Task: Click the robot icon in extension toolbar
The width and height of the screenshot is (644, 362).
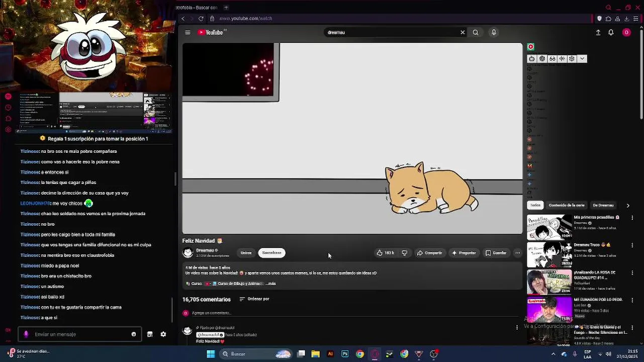Action: click(532, 59)
